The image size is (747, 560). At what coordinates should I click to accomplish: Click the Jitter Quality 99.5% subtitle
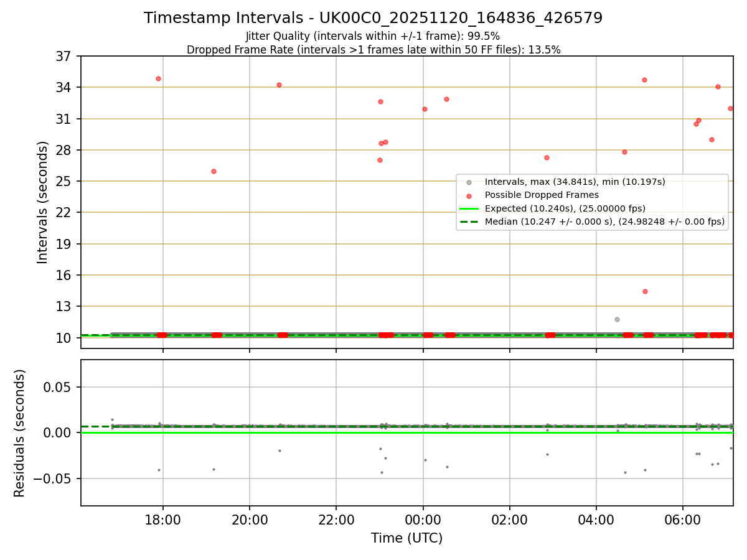(373, 36)
